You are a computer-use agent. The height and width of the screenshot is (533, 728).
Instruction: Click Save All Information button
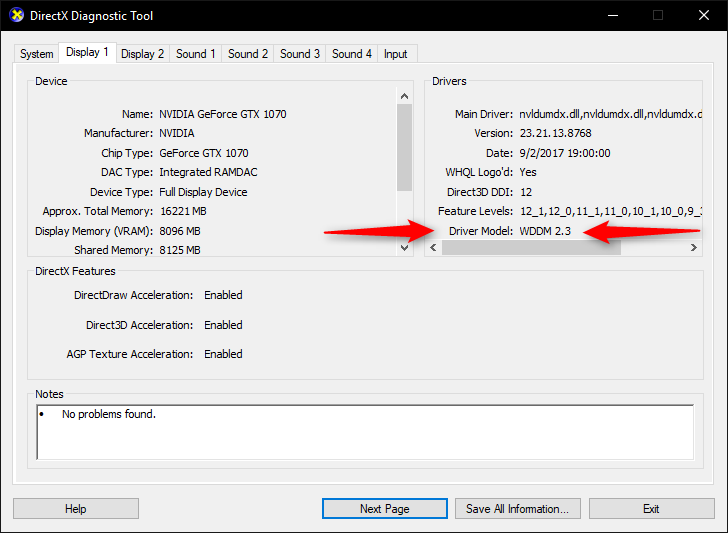518,509
